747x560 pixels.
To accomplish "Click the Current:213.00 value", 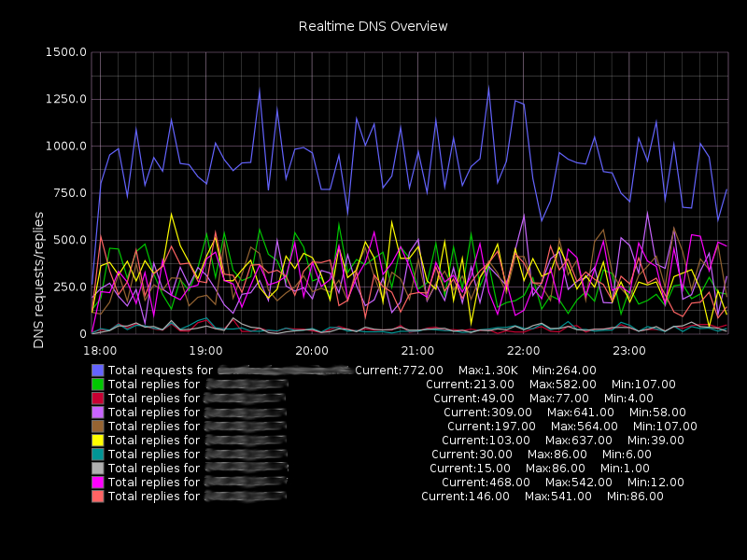I will pos(471,385).
